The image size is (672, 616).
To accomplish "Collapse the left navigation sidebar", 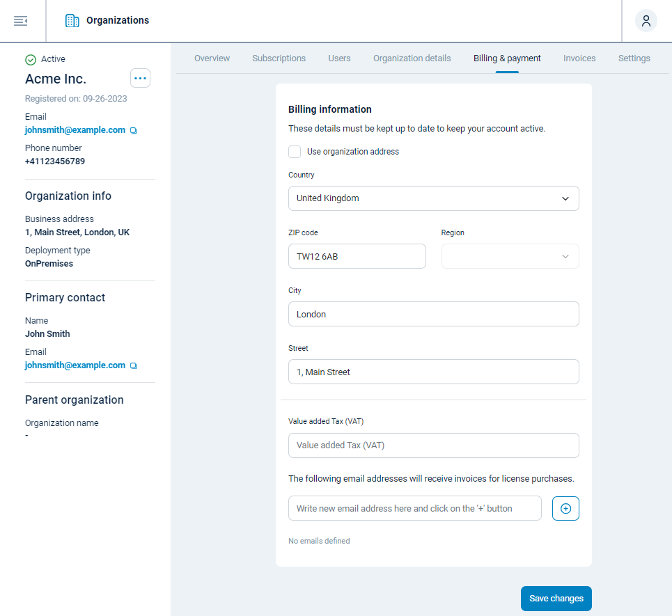I will (20, 20).
